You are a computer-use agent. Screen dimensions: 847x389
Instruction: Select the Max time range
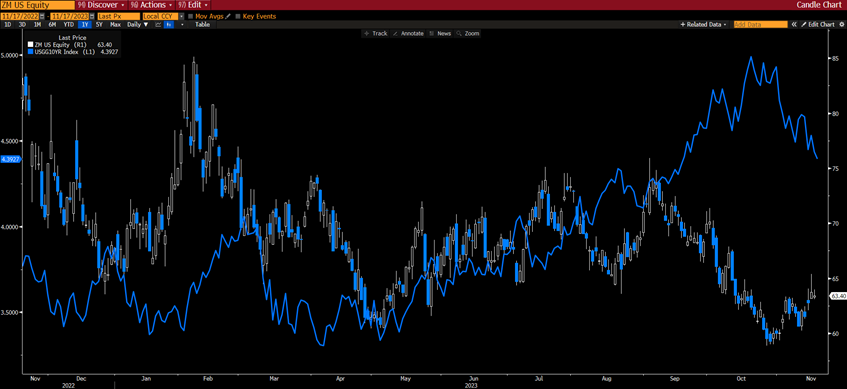click(115, 24)
